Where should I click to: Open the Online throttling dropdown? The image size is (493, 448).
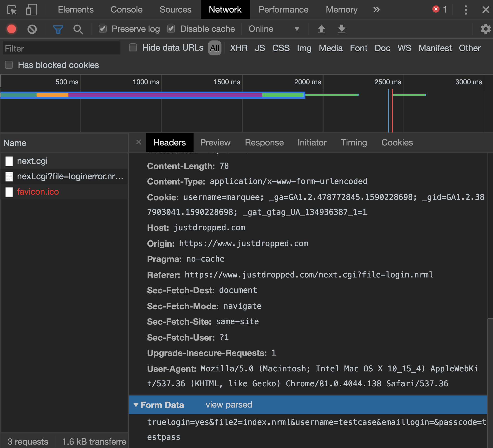point(274,29)
